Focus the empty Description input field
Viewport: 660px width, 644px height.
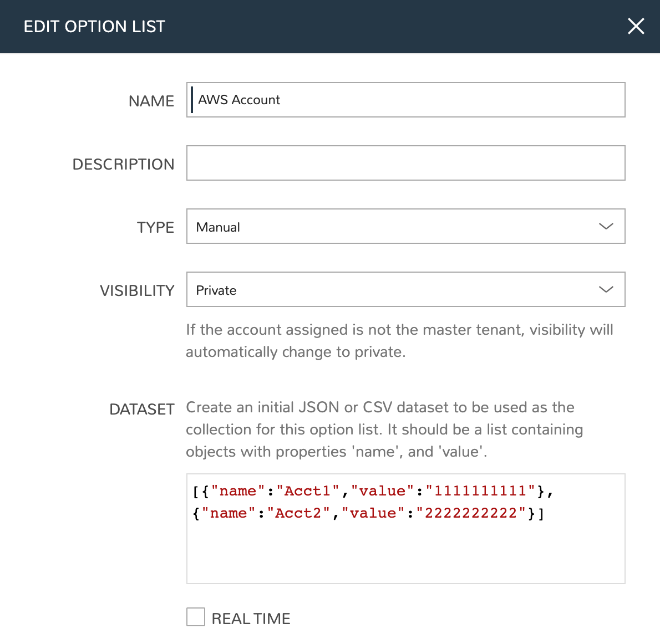[x=406, y=163]
